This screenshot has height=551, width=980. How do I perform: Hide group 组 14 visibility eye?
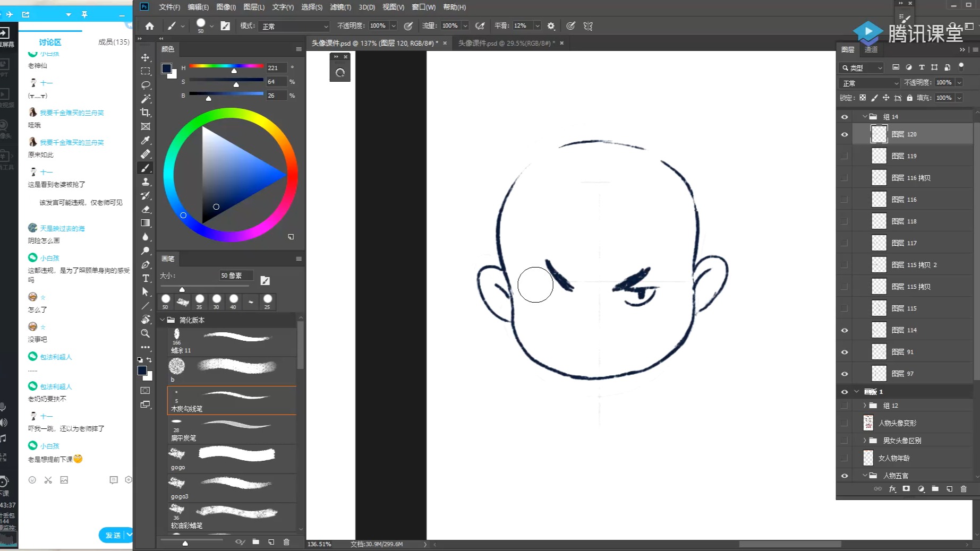(845, 117)
